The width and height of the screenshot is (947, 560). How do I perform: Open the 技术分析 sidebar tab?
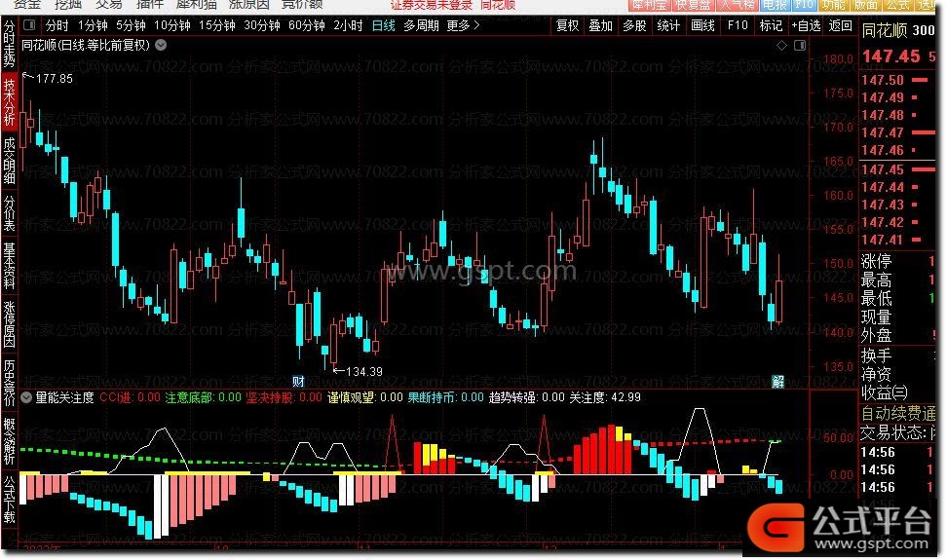(9, 102)
